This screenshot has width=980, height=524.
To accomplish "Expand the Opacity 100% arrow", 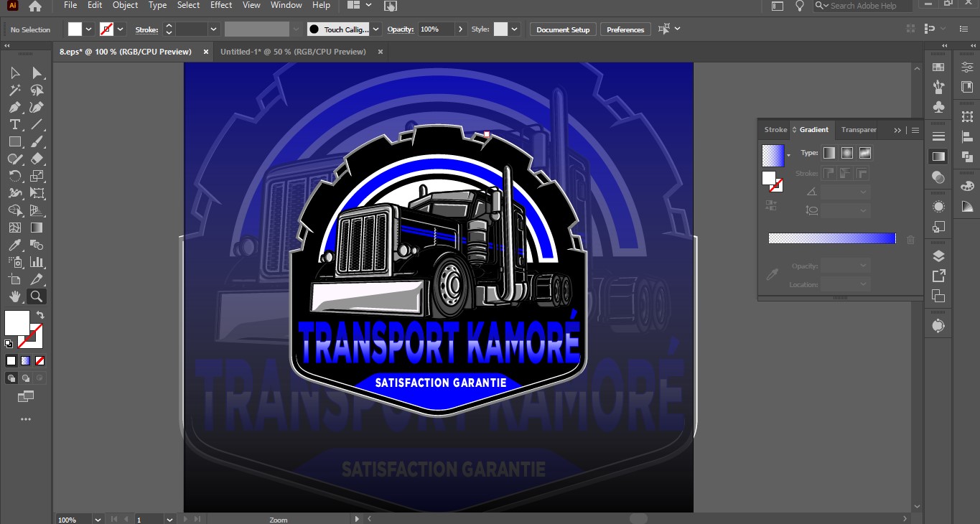I will pos(460,29).
